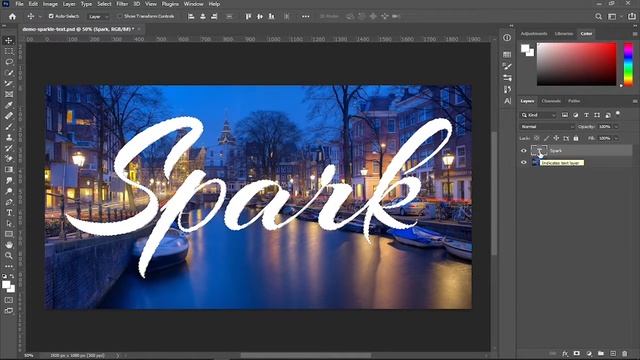Click the Delete layer trash icon
The image size is (640, 360).
(625, 353)
